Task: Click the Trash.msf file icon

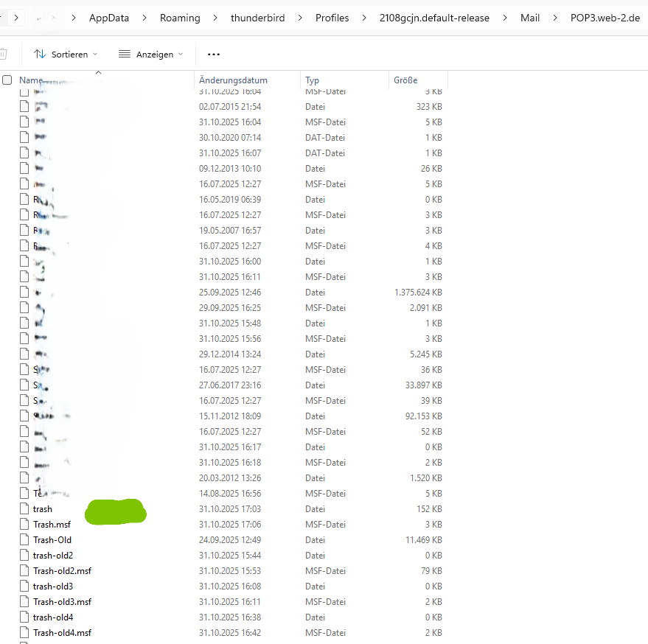Action: pyautogui.click(x=24, y=525)
